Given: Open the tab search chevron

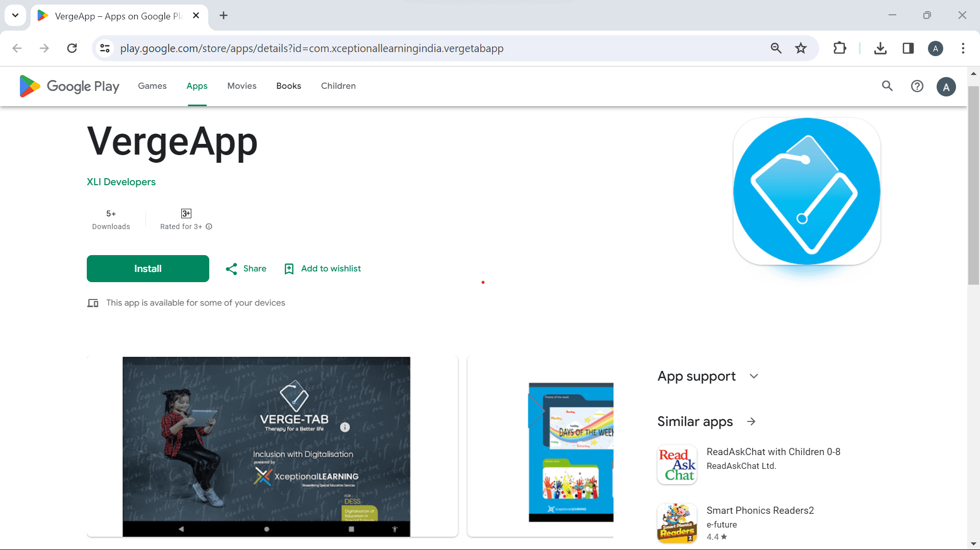Looking at the screenshot, I should (15, 15).
